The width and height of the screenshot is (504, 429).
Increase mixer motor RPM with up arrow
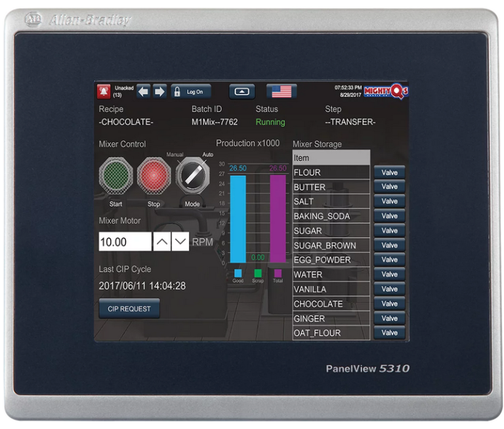pyautogui.click(x=161, y=241)
